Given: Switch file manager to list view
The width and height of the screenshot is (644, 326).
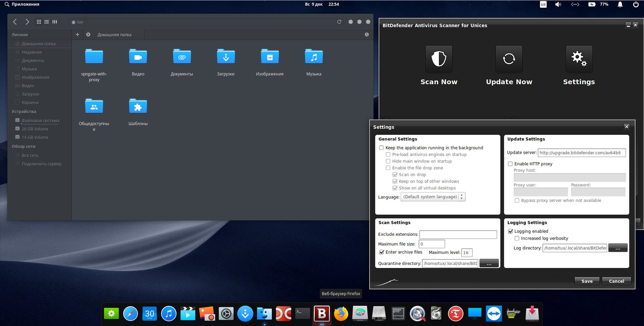Looking at the screenshot, I should pyautogui.click(x=47, y=22).
